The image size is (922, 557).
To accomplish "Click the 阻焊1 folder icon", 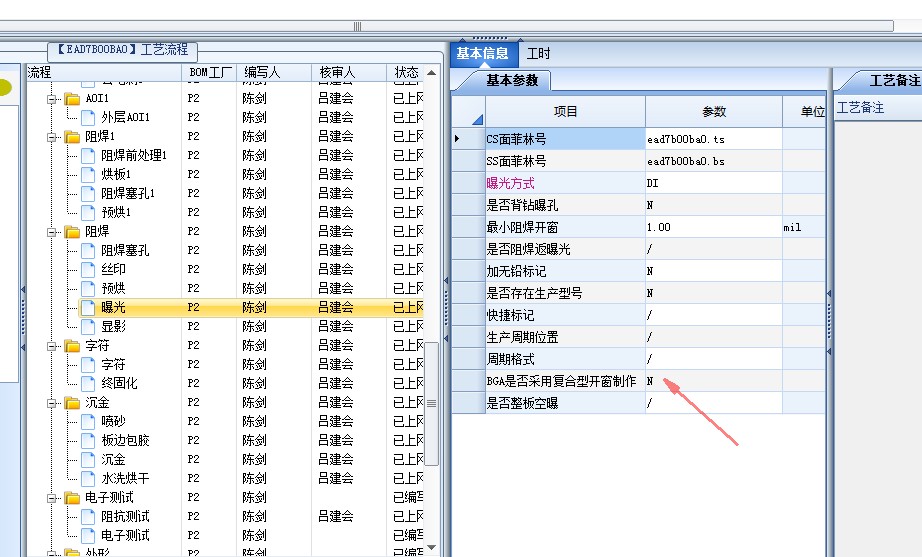I will click(x=72, y=137).
